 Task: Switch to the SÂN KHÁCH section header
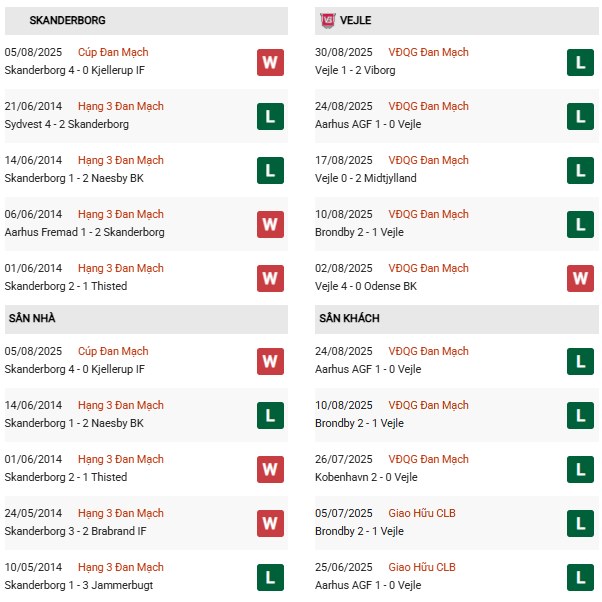[349, 318]
